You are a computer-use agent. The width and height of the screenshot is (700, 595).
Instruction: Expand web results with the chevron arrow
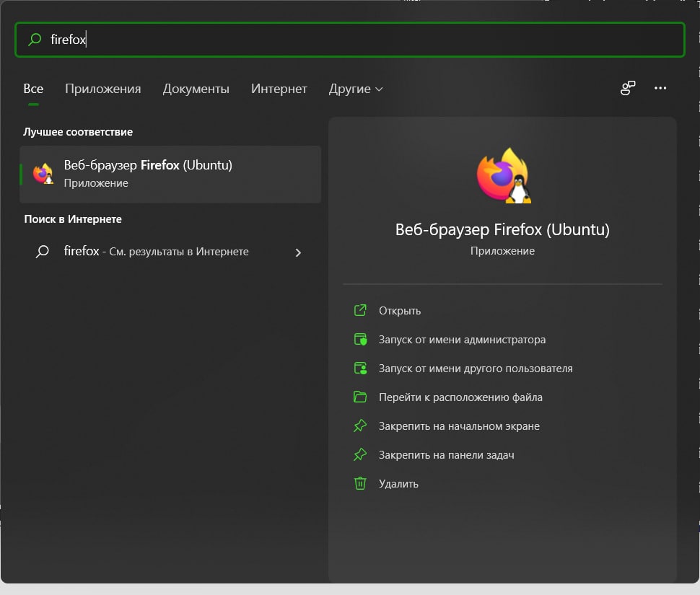point(298,252)
